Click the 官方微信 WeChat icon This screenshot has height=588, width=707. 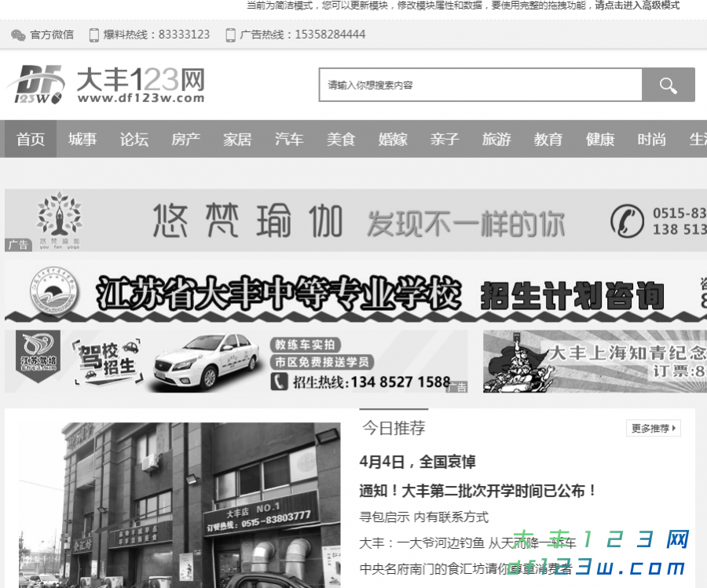point(17,35)
